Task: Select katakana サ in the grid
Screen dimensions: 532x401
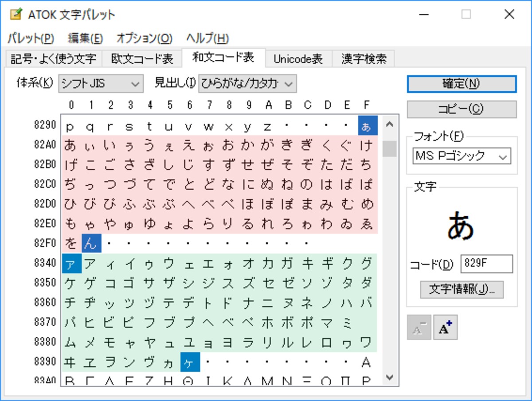Action: (150, 283)
